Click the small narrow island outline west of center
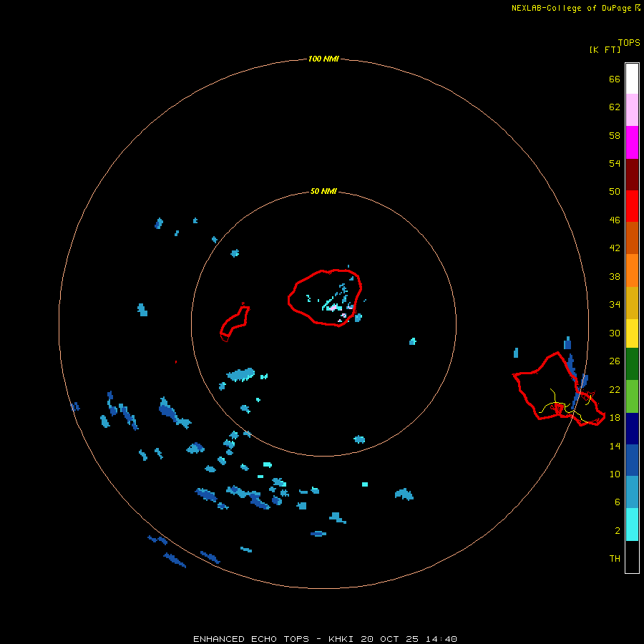 (x=235, y=323)
